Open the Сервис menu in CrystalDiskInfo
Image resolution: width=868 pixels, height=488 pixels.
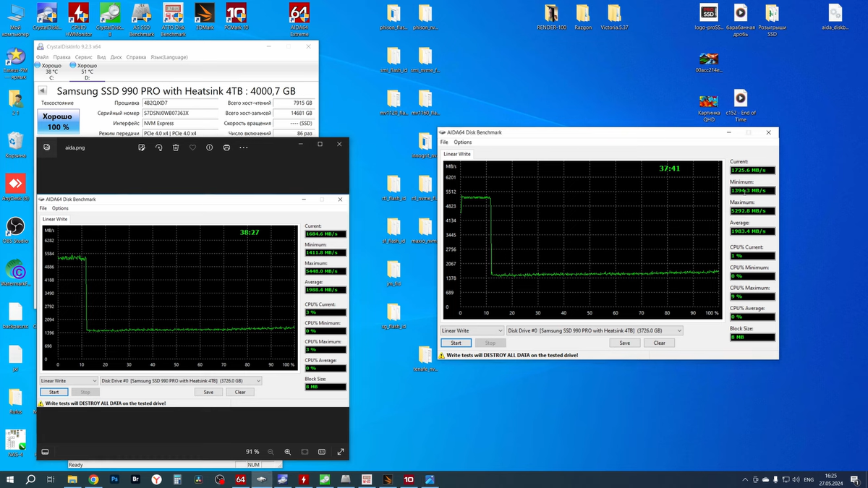[x=84, y=57]
